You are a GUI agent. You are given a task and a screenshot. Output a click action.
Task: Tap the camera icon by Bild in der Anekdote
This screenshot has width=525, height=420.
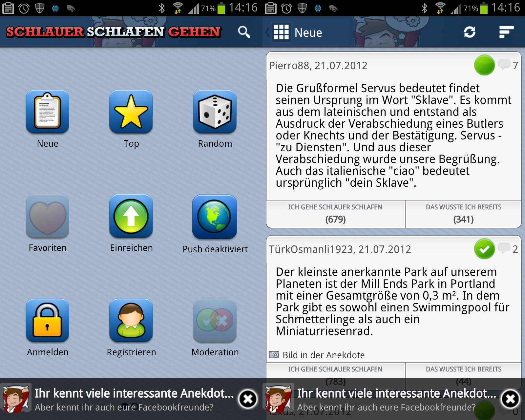coord(274,355)
